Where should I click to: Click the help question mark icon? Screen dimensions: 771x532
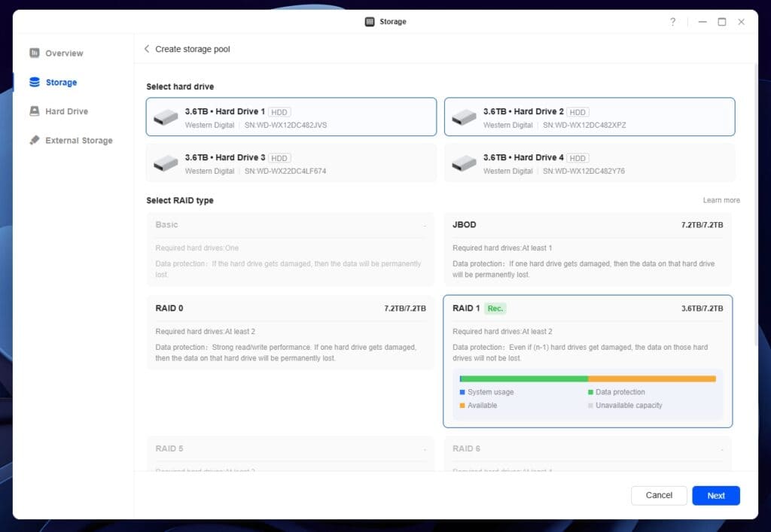click(x=672, y=22)
